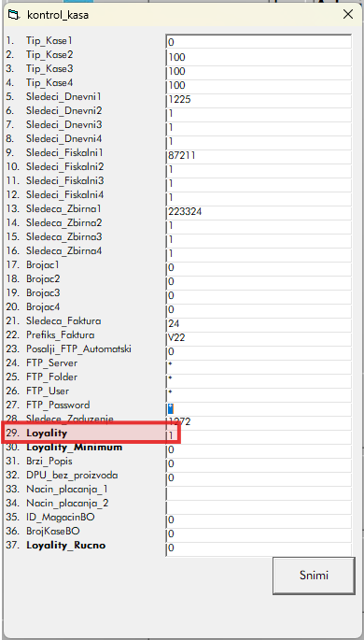Click the Tip_Kase3 input field

[x=259, y=71]
